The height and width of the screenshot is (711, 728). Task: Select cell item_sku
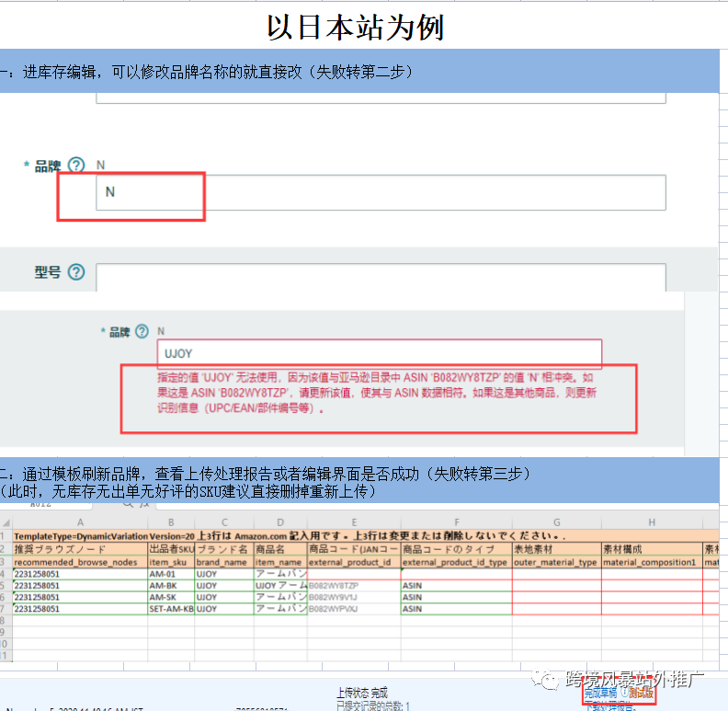171,562
